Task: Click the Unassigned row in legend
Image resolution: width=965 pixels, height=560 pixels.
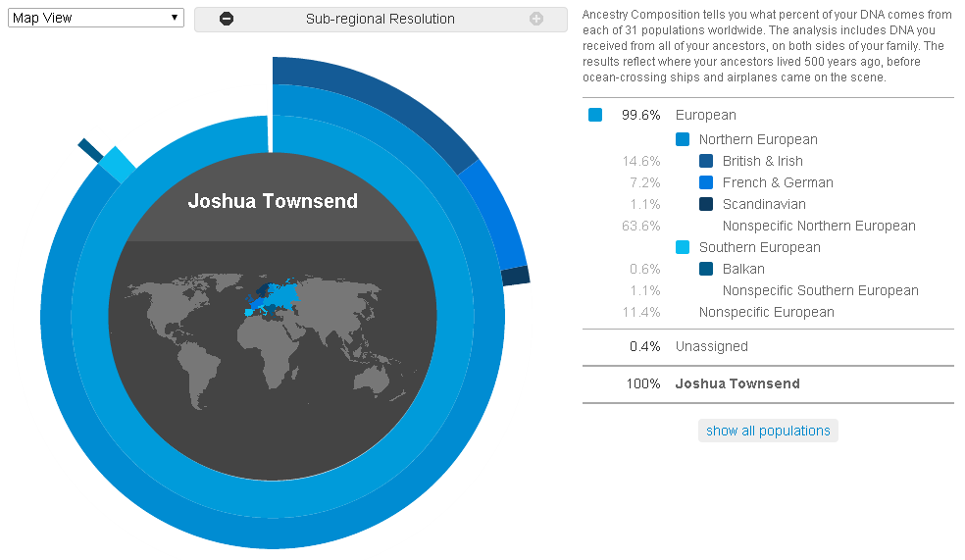Action: [768, 346]
